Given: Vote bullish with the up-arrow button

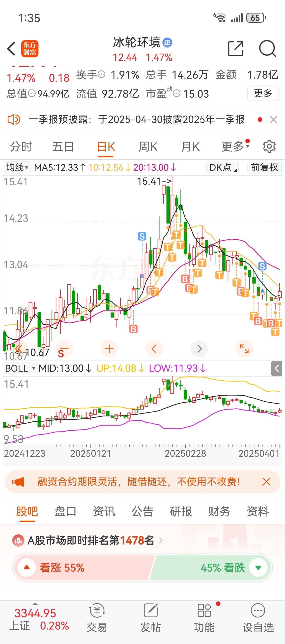Looking at the screenshot, I should [x=26, y=567].
